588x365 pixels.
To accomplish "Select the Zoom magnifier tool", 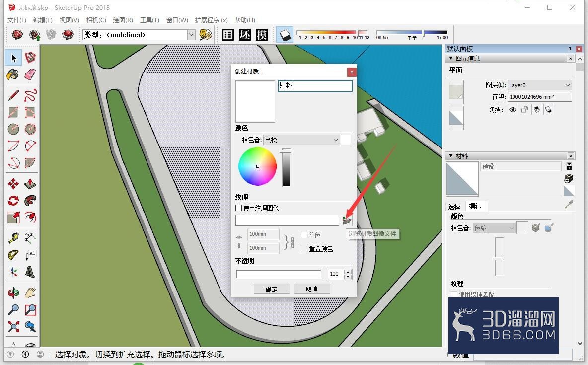I will point(13,310).
